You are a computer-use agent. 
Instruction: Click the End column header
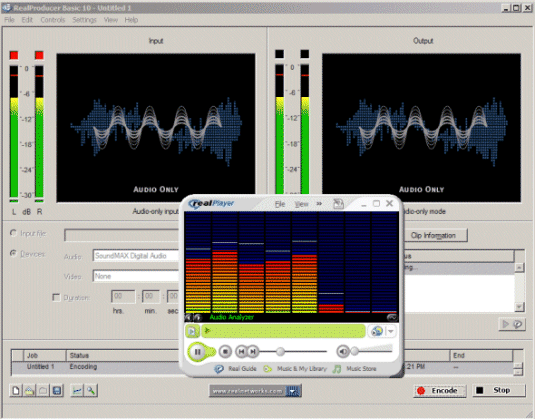click(481, 356)
